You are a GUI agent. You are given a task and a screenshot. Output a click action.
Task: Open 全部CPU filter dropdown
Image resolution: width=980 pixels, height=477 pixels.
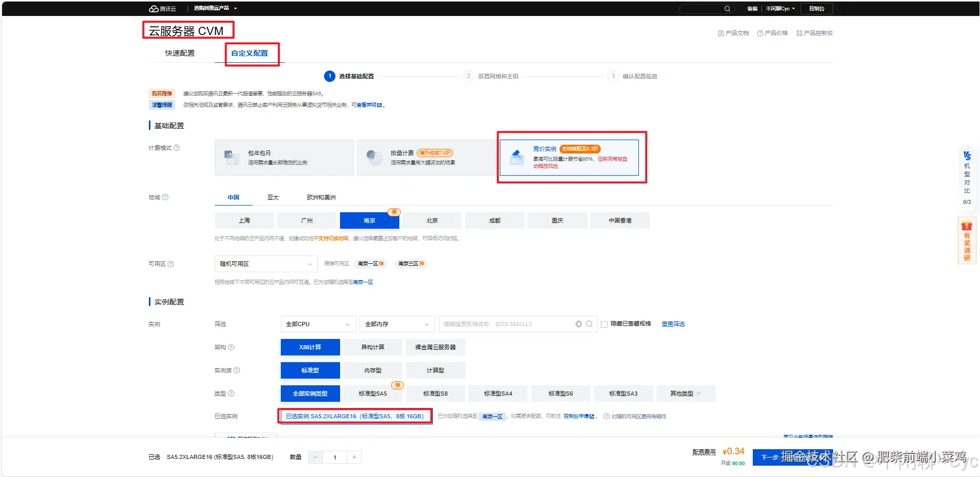click(x=318, y=324)
